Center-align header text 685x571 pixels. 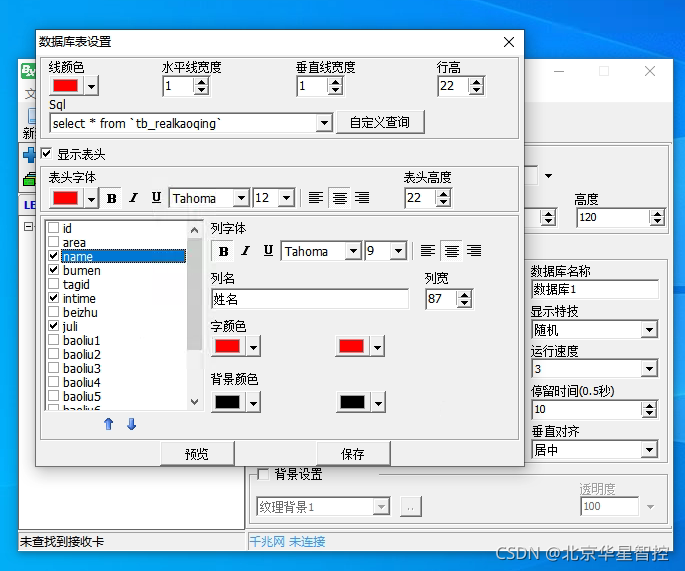click(x=339, y=198)
